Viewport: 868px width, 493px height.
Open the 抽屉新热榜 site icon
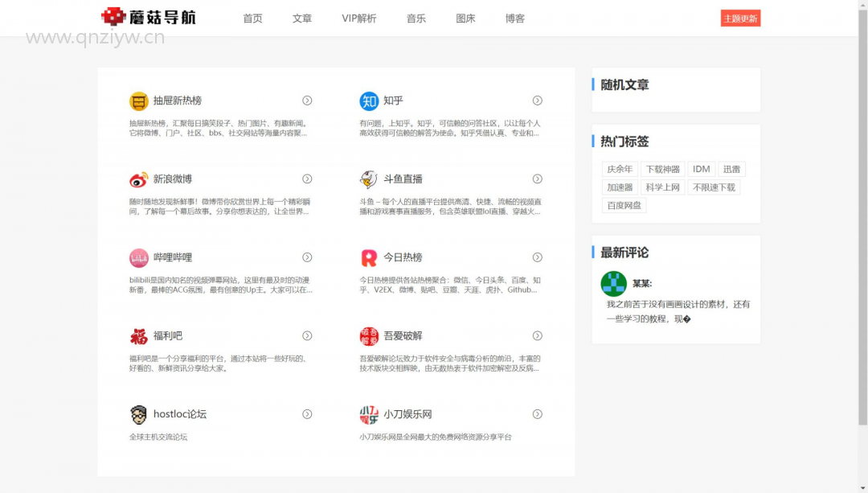click(138, 101)
